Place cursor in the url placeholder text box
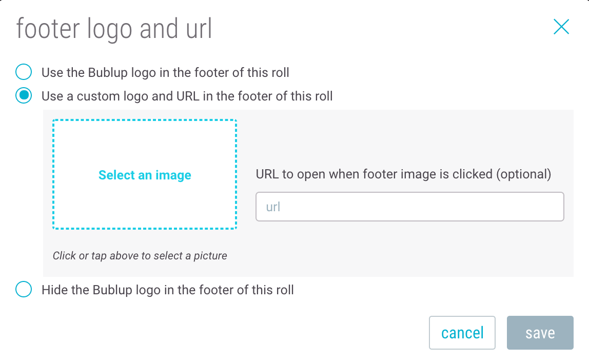This screenshot has width=589, height=364. tap(410, 207)
